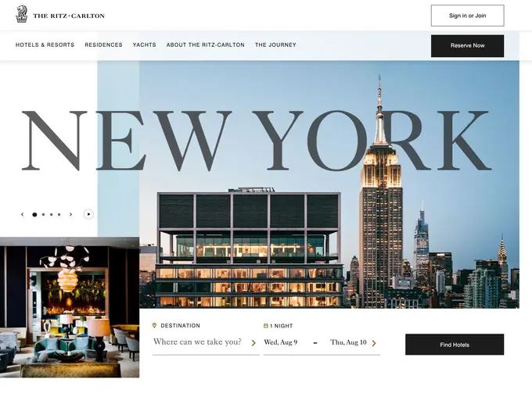This screenshot has height=404, width=532.
Task: Select the fourth carousel dot
Action: click(59, 215)
